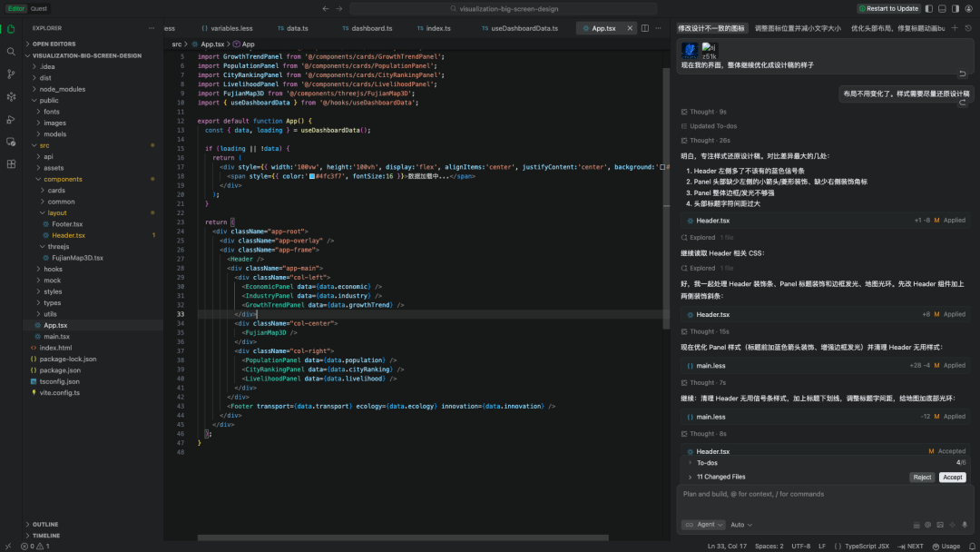
Task: Click the title bar search box
Action: tap(504, 9)
